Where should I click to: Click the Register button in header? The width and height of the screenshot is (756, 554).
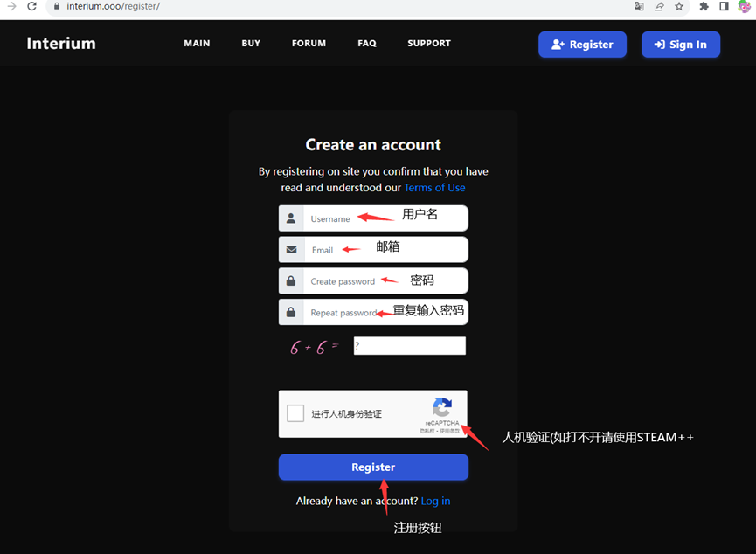tap(582, 45)
